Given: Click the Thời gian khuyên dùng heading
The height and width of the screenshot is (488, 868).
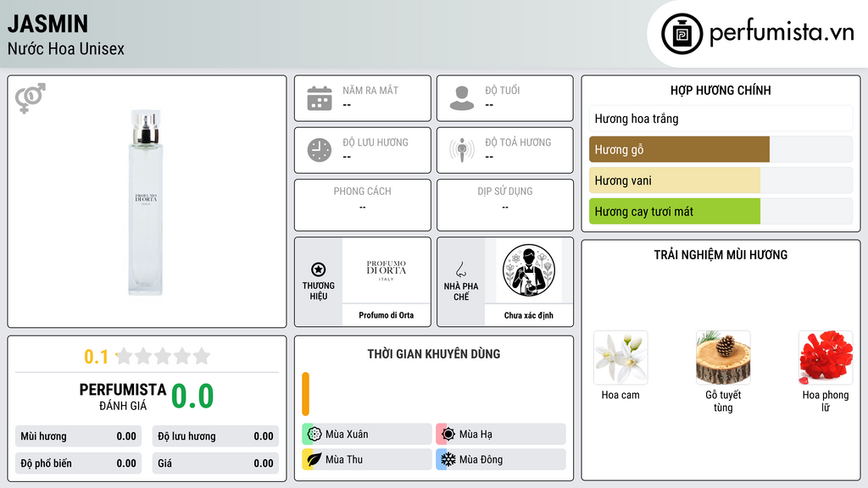Looking at the screenshot, I should [x=434, y=353].
